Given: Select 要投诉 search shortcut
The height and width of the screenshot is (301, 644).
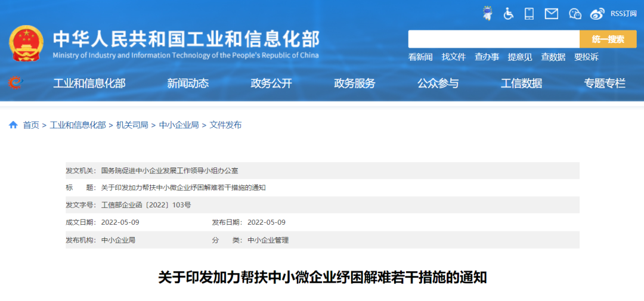Looking at the screenshot, I should tap(586, 57).
